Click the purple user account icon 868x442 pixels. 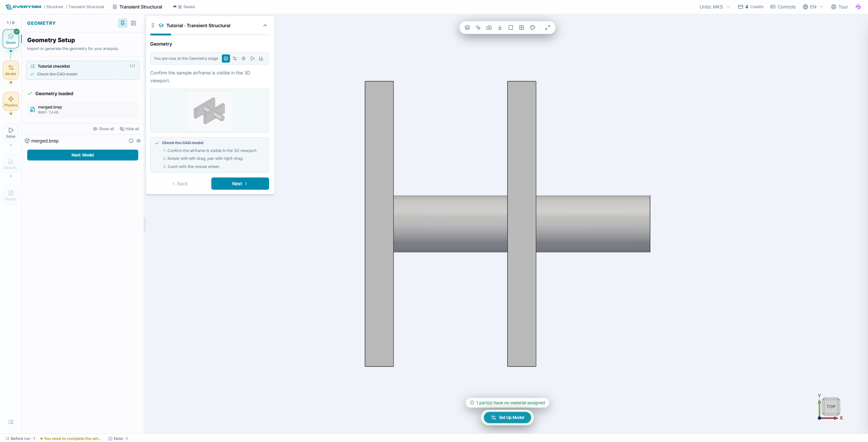pyautogui.click(x=858, y=7)
